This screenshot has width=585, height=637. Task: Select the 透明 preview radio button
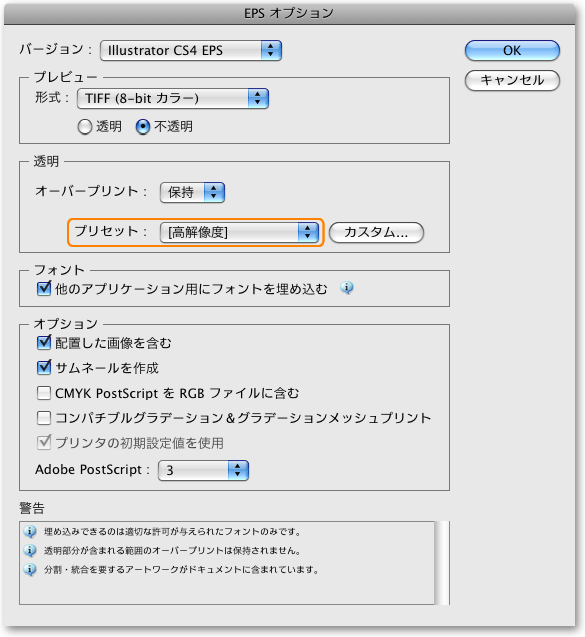pyautogui.click(x=84, y=127)
